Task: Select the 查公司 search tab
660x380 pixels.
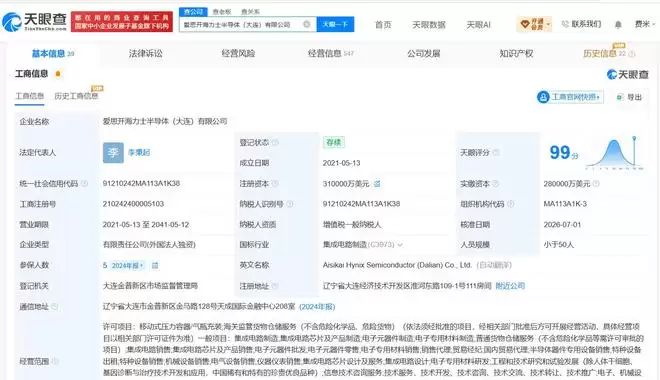Action: point(193,12)
